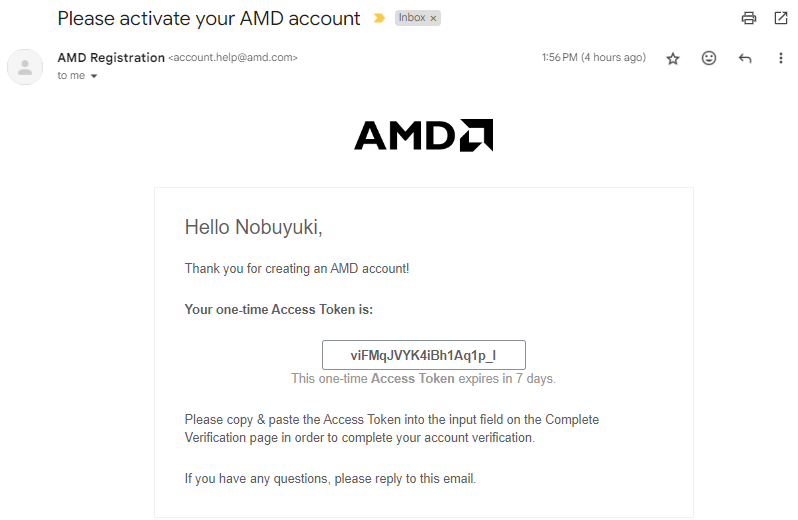Star this AMD Registration email
The image size is (798, 520).
click(x=673, y=59)
